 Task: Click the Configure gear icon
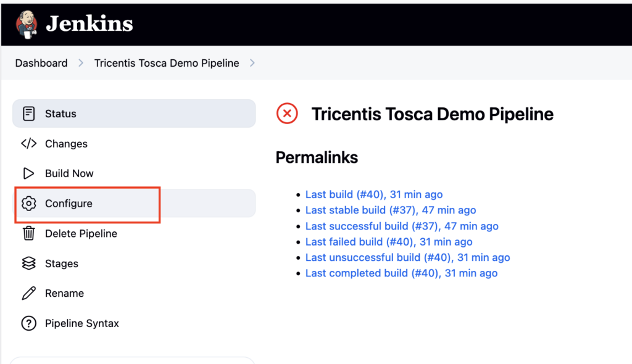click(x=28, y=204)
